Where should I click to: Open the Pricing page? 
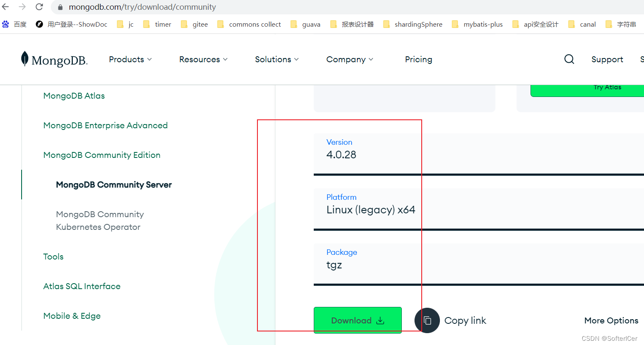click(418, 59)
